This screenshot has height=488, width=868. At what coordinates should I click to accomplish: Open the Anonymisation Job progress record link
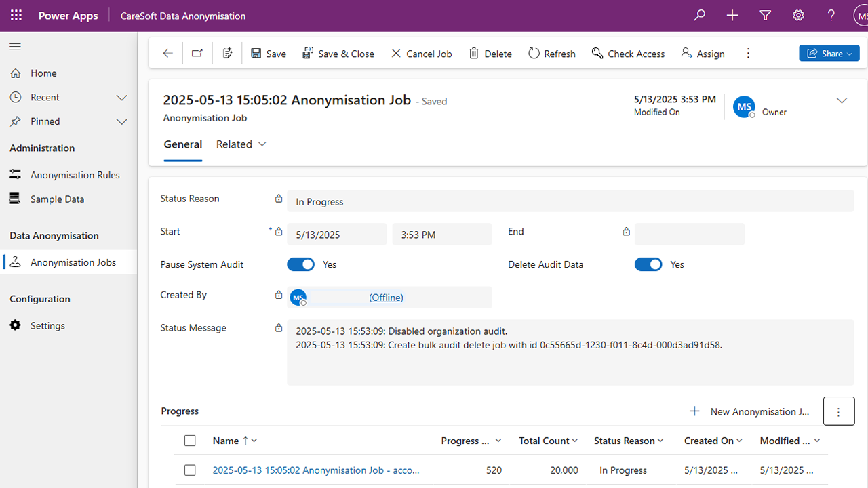pyautogui.click(x=315, y=470)
